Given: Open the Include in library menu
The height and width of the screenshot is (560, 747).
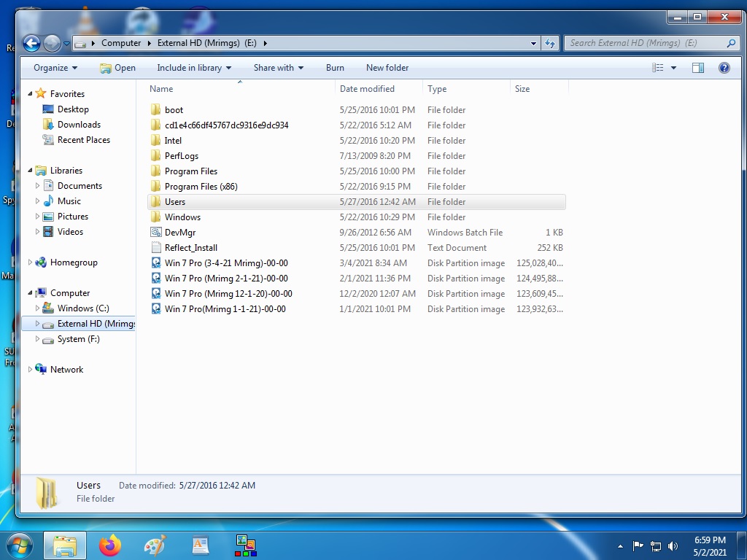Looking at the screenshot, I should pyautogui.click(x=194, y=68).
